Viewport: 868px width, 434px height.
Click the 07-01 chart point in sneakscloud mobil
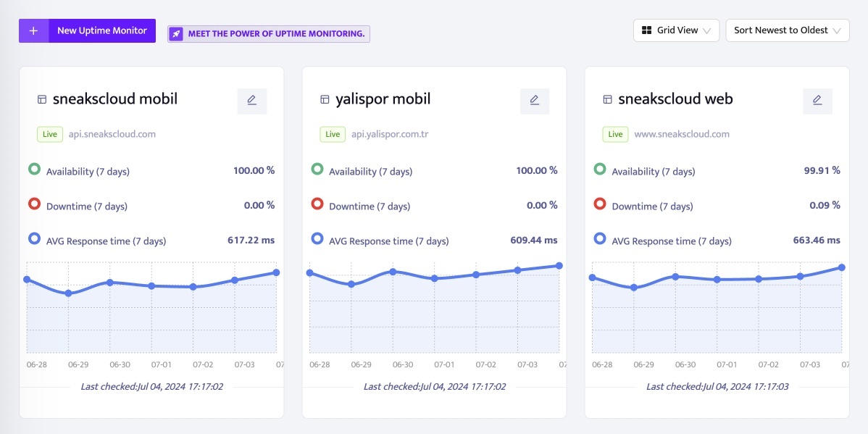tap(151, 285)
